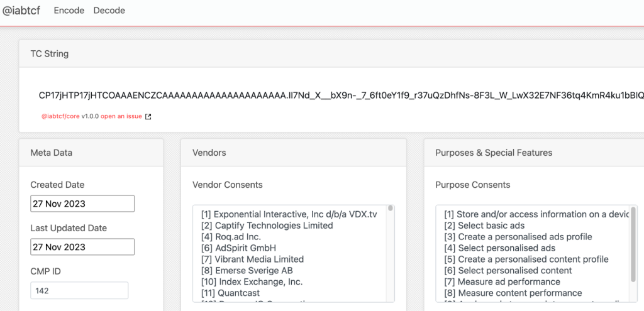Select vendor [6] AdSpirit GmbH

pyautogui.click(x=238, y=248)
